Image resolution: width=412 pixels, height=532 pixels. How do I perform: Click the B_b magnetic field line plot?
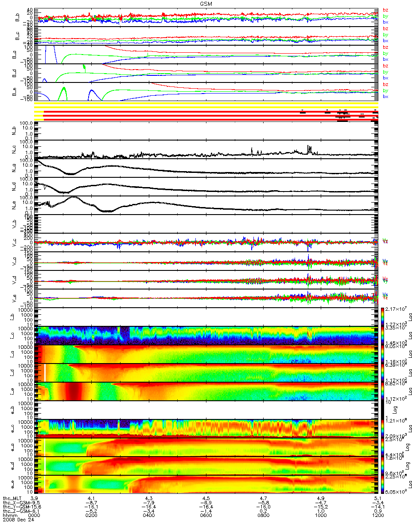[207, 18]
